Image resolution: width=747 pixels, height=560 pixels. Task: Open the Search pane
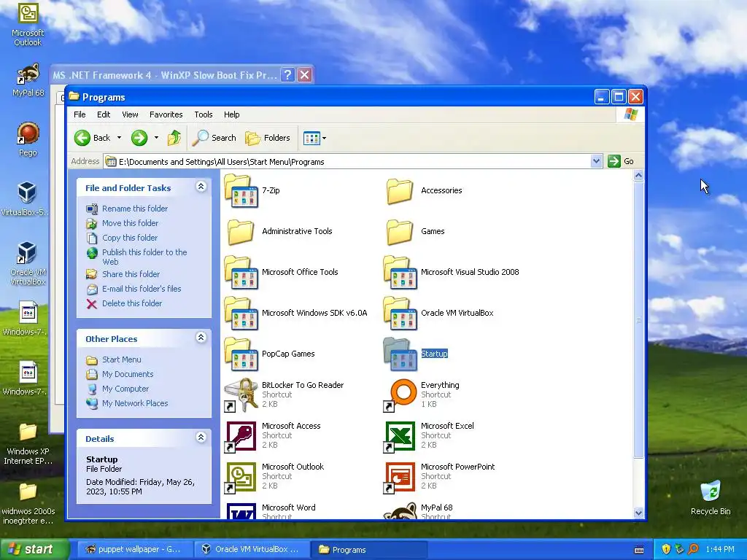coord(214,138)
